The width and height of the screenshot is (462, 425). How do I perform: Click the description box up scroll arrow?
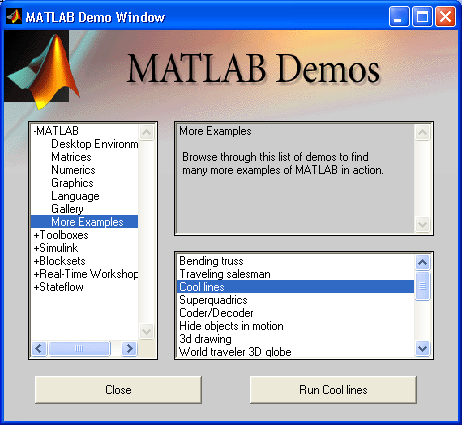(422, 133)
